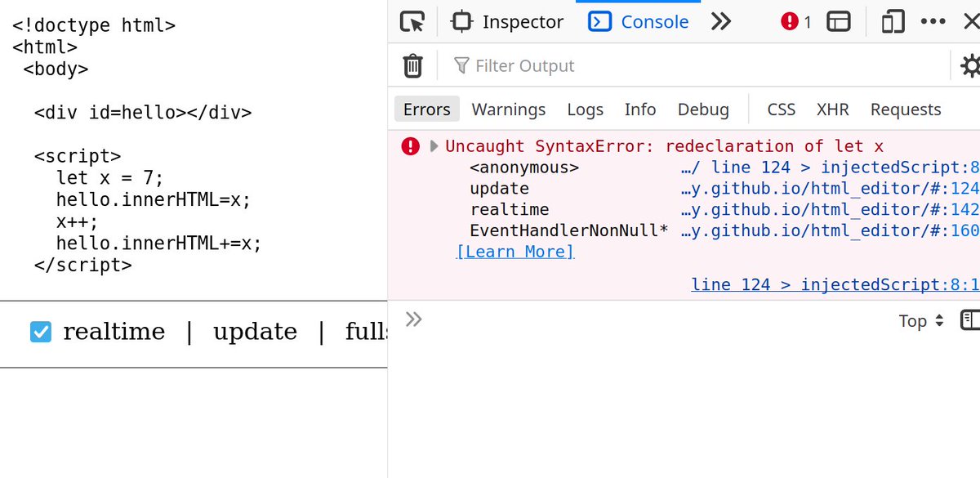
Task: Click the '<!doctype html>' line
Action: (94, 25)
